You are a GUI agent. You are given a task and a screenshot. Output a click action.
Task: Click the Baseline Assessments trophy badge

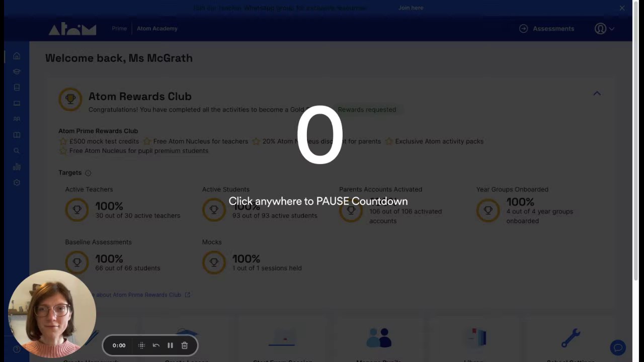point(77,262)
